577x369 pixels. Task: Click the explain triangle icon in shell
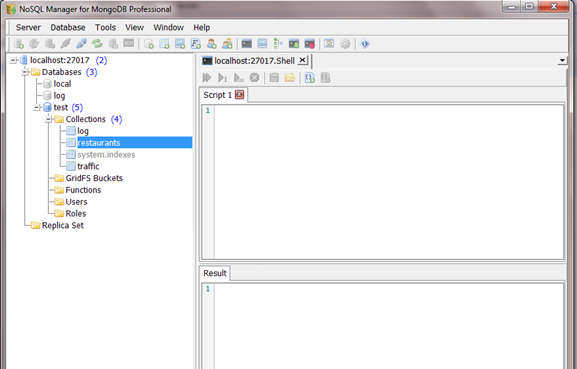(x=238, y=78)
